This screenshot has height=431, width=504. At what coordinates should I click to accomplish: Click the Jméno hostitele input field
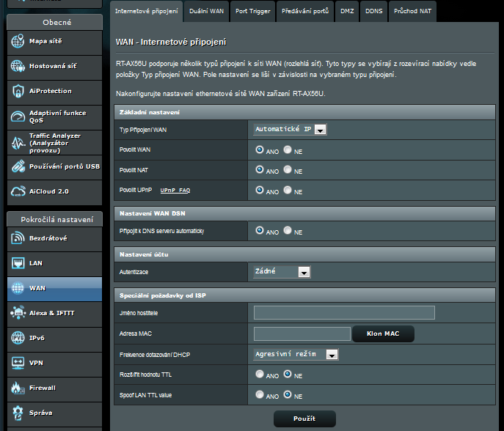(x=343, y=313)
